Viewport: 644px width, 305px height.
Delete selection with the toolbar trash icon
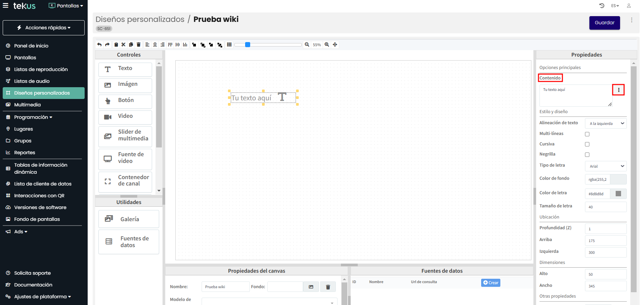tap(139, 44)
